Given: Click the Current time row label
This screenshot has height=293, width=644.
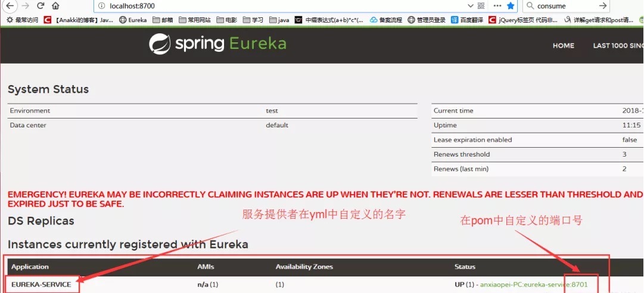Looking at the screenshot, I should (453, 111).
